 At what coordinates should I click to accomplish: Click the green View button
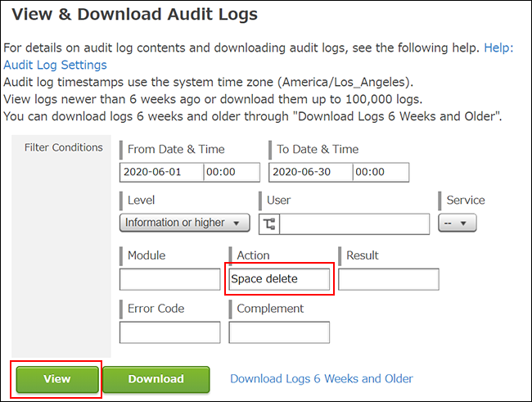[57, 379]
